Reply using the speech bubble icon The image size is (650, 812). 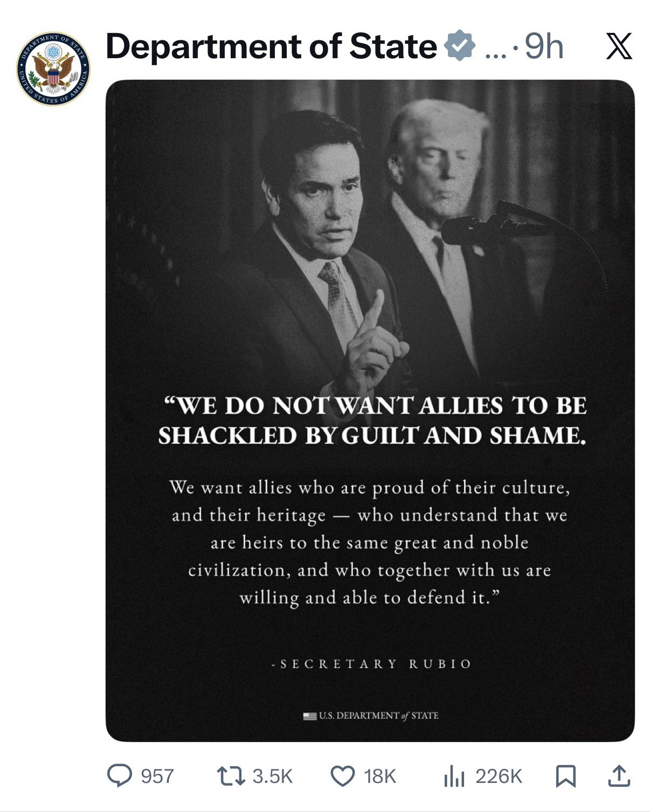pyautogui.click(x=120, y=776)
